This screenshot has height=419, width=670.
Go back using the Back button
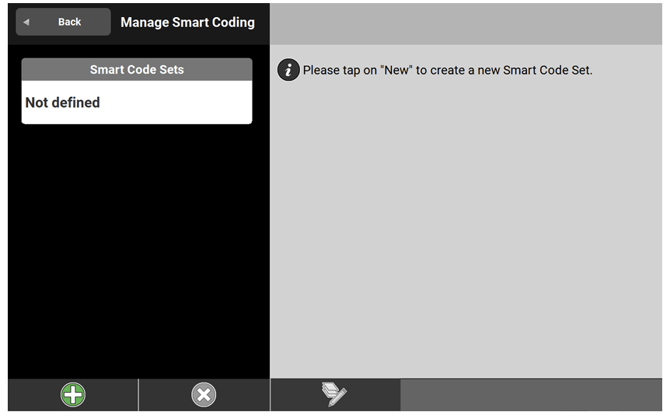point(63,22)
